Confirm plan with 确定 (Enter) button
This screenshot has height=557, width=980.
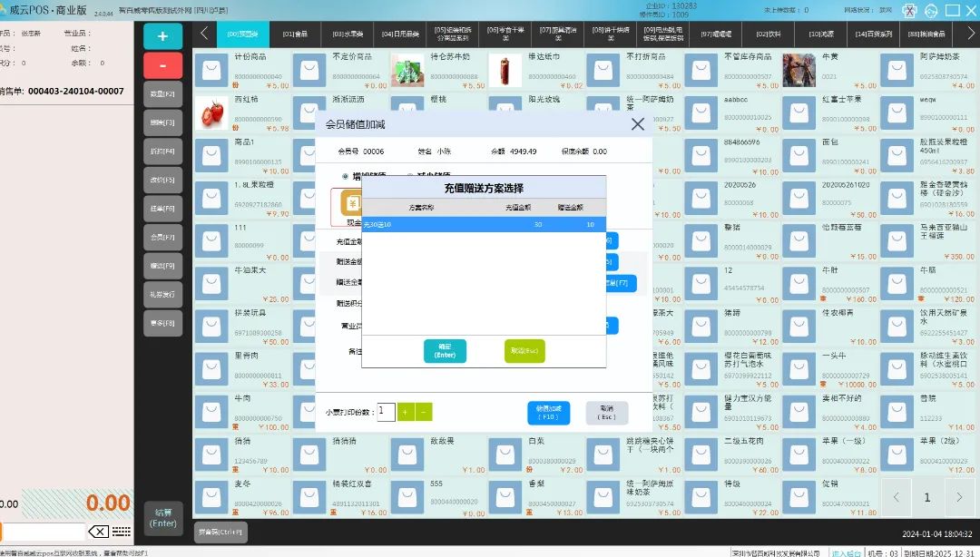tap(445, 351)
